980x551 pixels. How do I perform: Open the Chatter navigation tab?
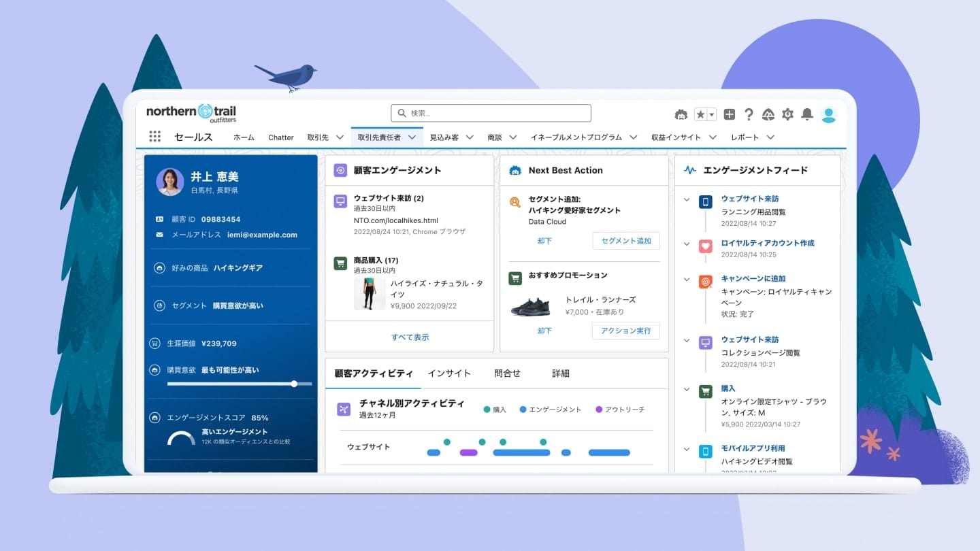280,137
